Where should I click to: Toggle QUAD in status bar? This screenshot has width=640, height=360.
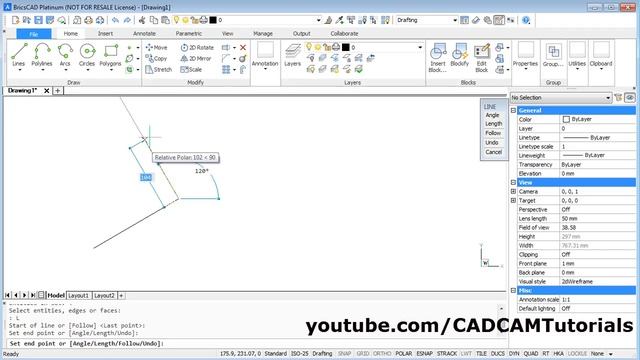[531, 353]
